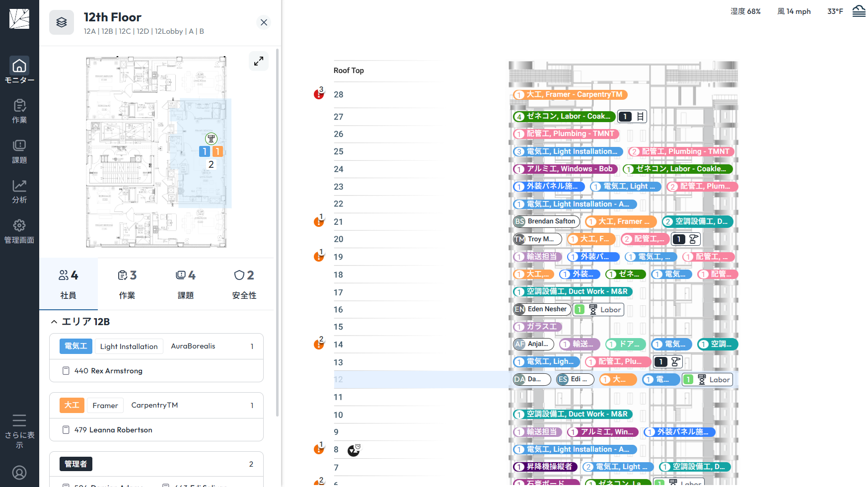Click the Brendan Safton badge on floor 21
This screenshot has height=487, width=868.
point(546,221)
